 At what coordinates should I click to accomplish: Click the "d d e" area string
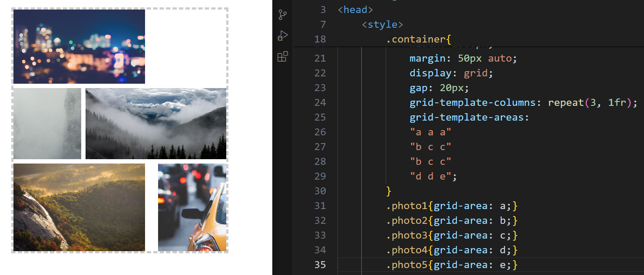[x=430, y=176]
